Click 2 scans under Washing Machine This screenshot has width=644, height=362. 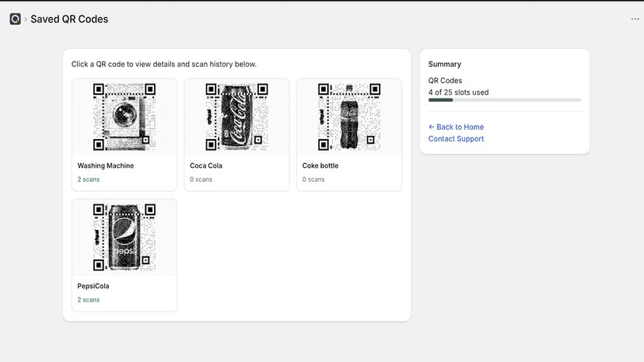pyautogui.click(x=89, y=179)
